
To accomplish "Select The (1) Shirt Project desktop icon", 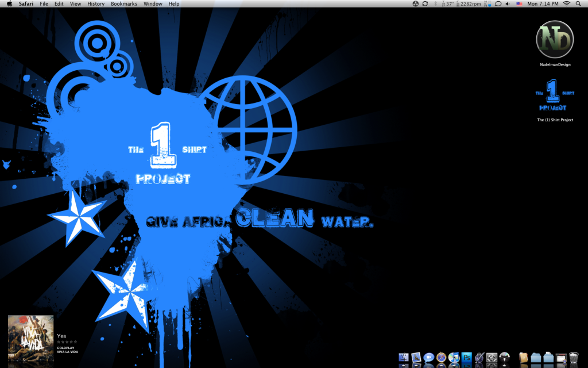I will (x=555, y=95).
